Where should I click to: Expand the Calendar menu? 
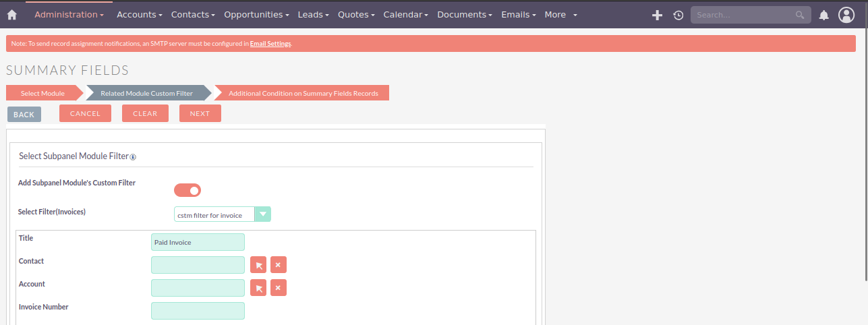click(406, 15)
